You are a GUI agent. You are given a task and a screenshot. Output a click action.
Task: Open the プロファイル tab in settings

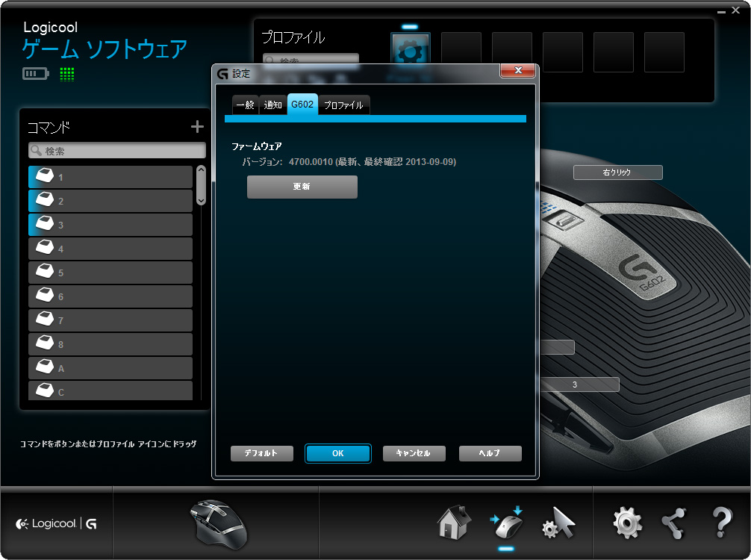point(343,105)
